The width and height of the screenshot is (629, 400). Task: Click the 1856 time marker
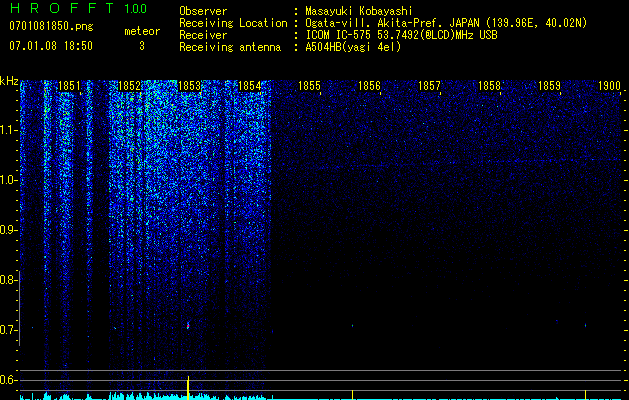(369, 86)
